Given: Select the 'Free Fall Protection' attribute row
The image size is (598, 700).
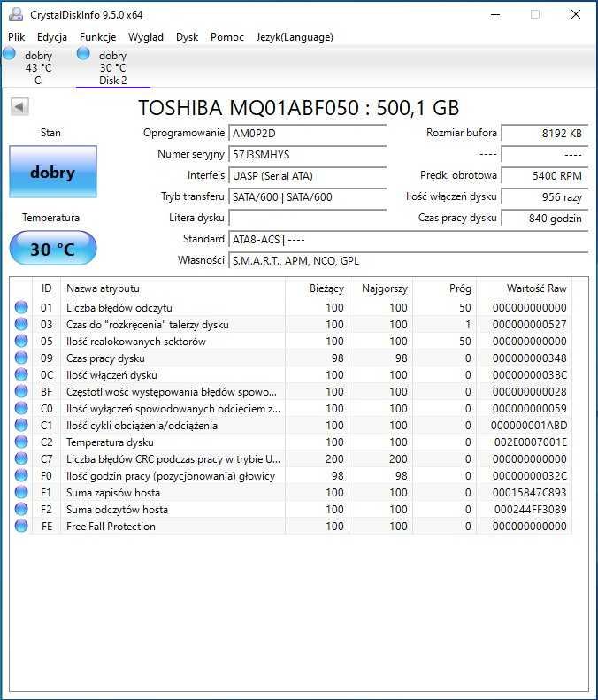Looking at the screenshot, I should [x=290, y=526].
